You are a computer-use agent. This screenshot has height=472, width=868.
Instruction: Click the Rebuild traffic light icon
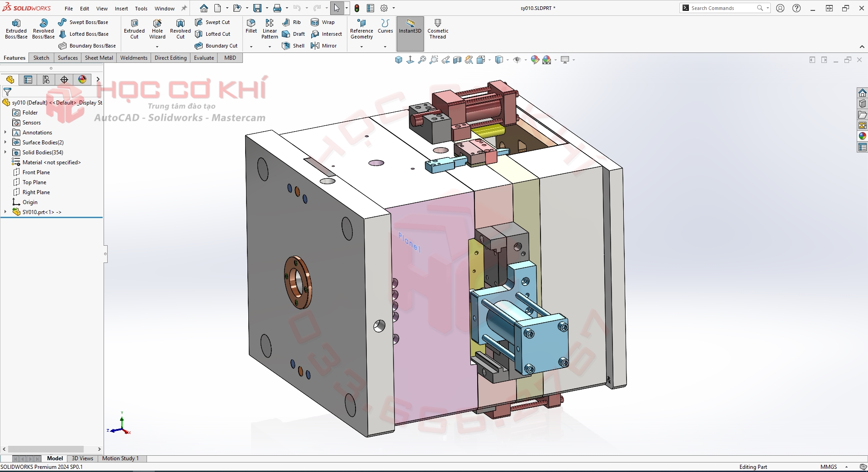click(357, 8)
